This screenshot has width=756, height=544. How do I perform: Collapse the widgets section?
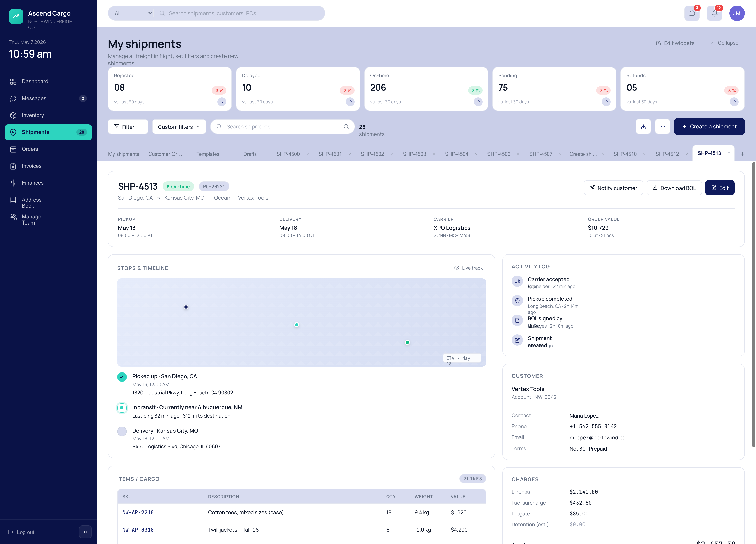[724, 43]
